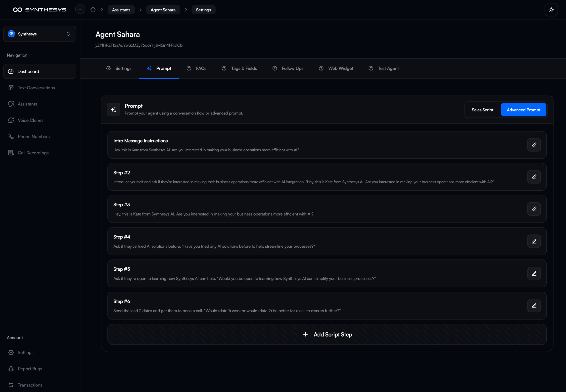Click the Step #6 description text
Screen dimensions: 566x392
[227, 311]
